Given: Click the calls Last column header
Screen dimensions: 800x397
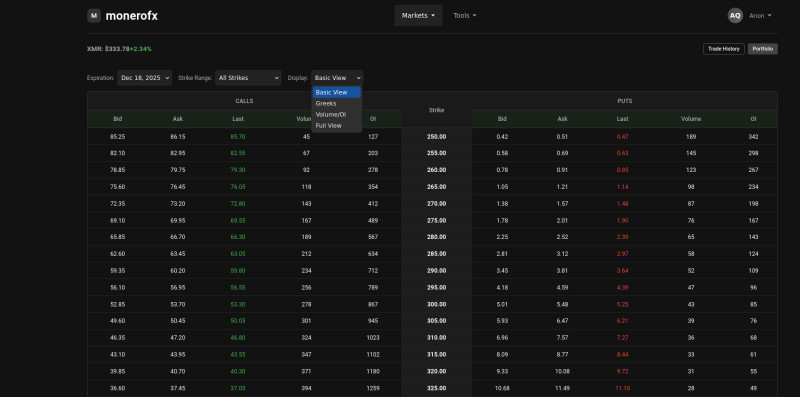Looking at the screenshot, I should tap(238, 119).
